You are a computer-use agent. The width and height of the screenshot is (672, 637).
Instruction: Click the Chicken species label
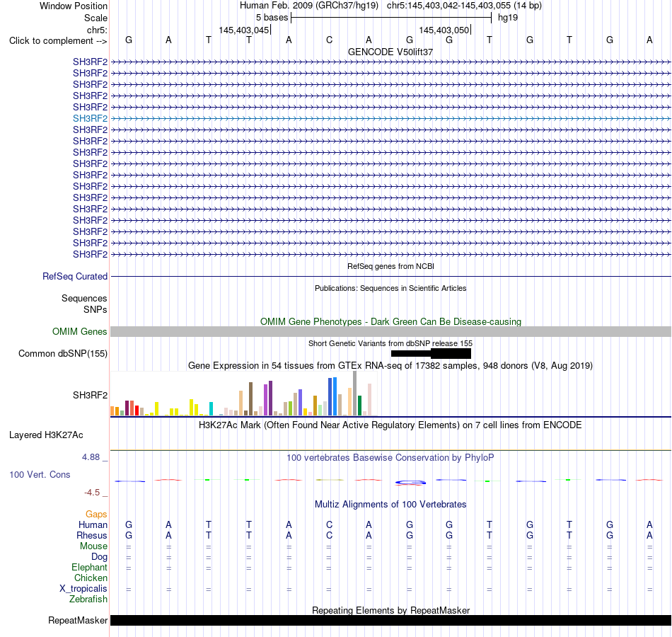pos(91,578)
